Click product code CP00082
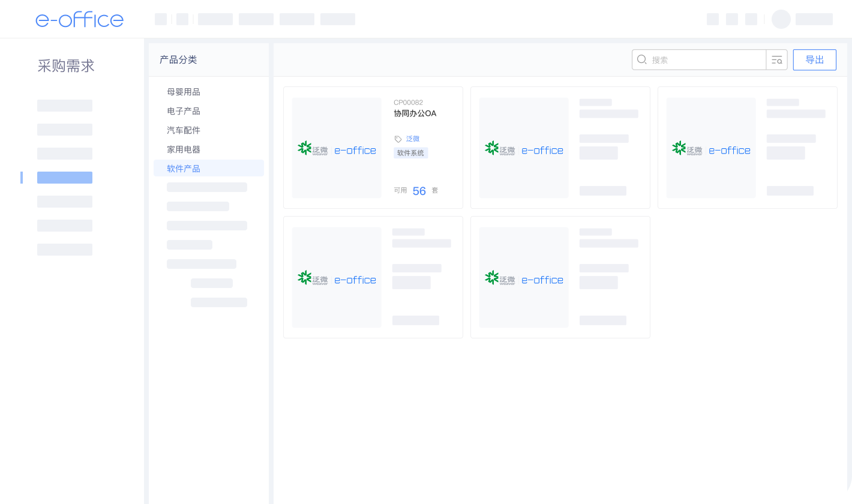Screen dimensions: 852x504 (x=409, y=103)
